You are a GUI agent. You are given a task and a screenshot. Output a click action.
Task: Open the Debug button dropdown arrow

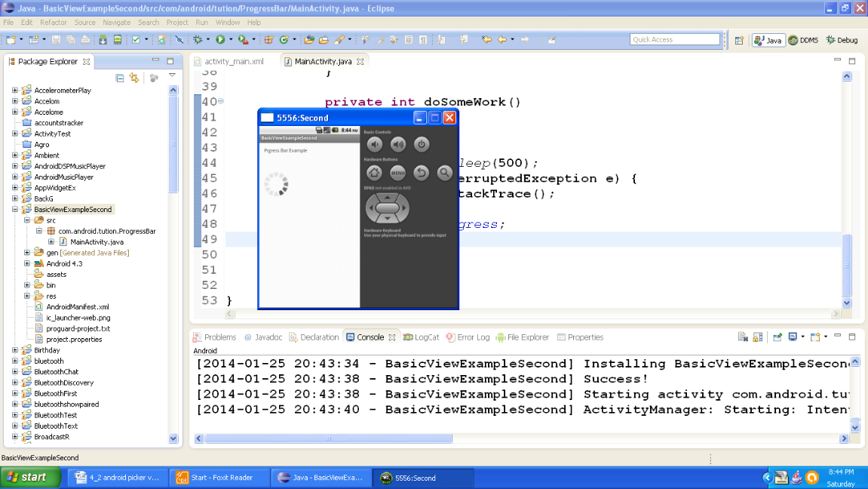click(x=208, y=39)
